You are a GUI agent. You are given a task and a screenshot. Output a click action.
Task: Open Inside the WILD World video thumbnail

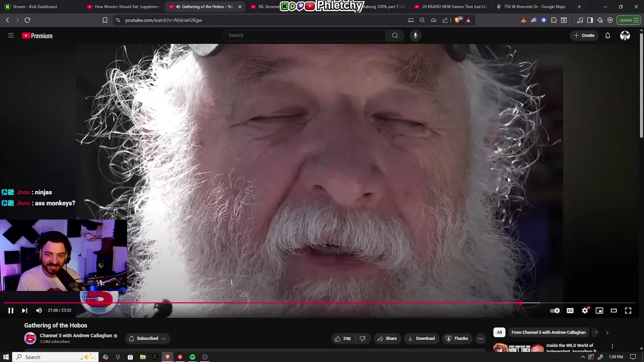pos(518,347)
